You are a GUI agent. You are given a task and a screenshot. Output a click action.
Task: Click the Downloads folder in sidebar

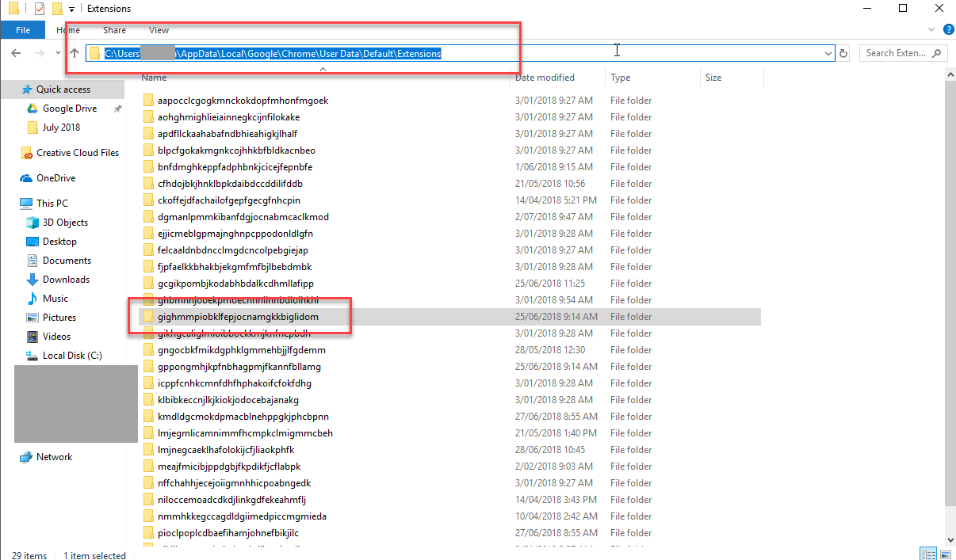point(66,280)
